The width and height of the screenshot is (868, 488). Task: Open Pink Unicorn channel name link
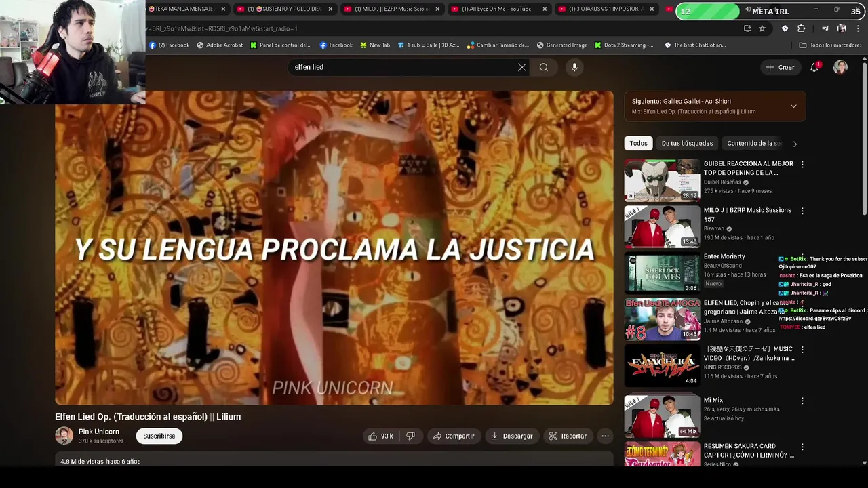pyautogui.click(x=99, y=432)
